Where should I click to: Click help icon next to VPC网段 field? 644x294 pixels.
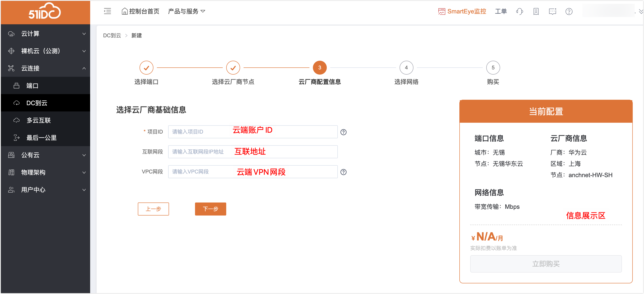coord(343,172)
